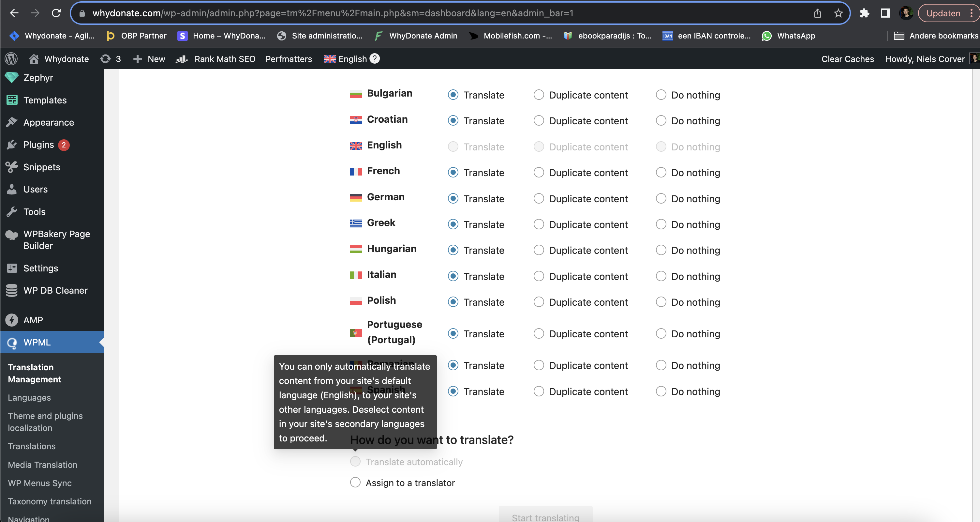Open the English language switcher in the admin bar
Image resolution: width=980 pixels, height=522 pixels.
(345, 59)
